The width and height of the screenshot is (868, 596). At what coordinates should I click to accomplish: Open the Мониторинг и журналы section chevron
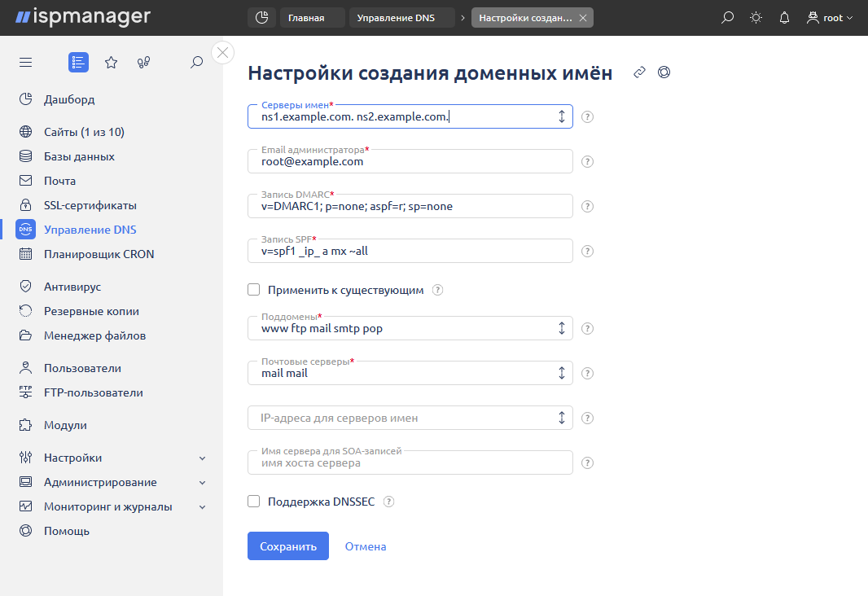pyautogui.click(x=202, y=506)
